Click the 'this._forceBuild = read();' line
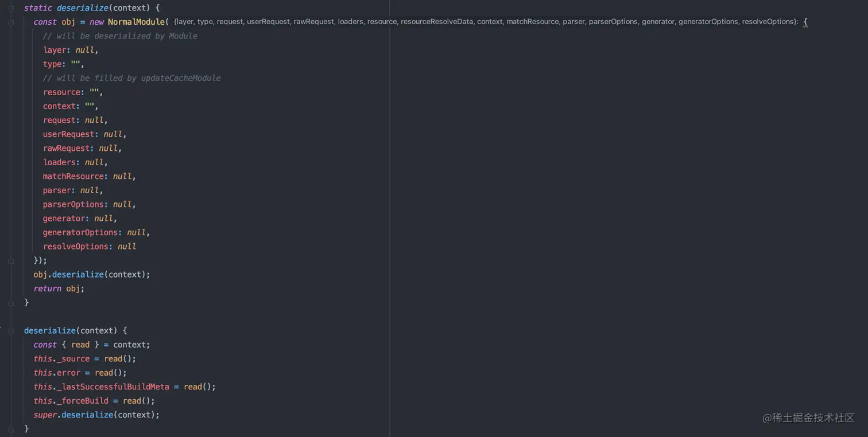Viewport: 868px width, 437px height. point(94,401)
